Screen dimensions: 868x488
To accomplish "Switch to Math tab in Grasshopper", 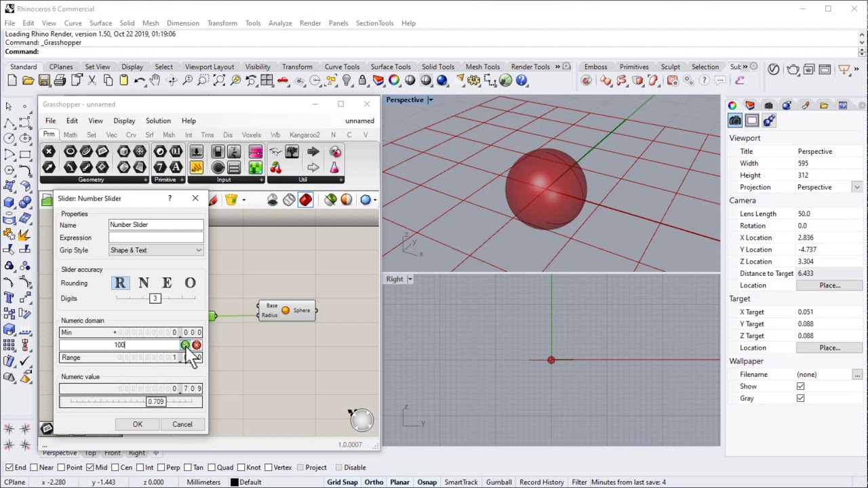I will coord(70,135).
